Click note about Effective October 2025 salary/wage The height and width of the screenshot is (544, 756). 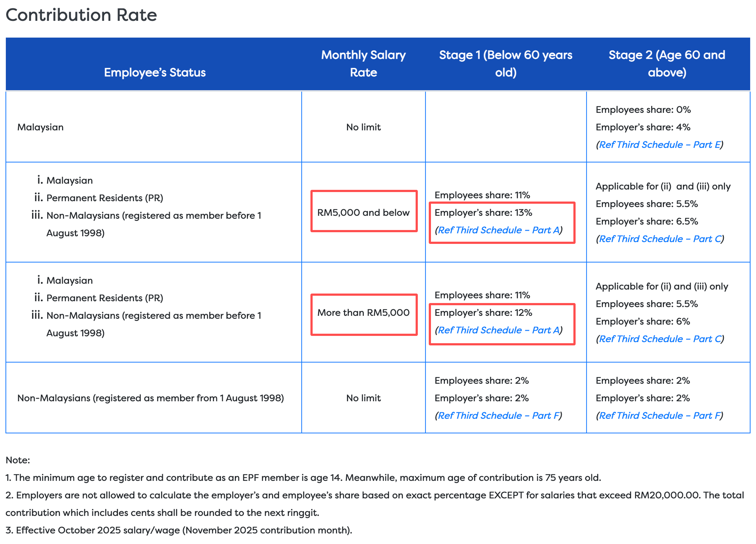pos(179,530)
